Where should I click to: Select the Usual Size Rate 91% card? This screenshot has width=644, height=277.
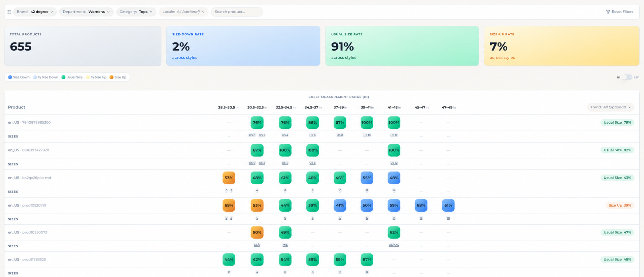coord(402,46)
